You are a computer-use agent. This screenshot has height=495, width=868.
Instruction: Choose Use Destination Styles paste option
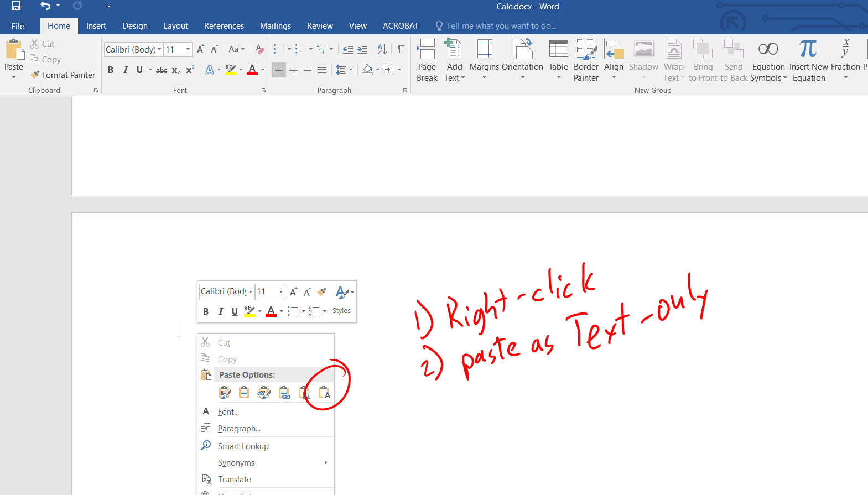click(244, 393)
